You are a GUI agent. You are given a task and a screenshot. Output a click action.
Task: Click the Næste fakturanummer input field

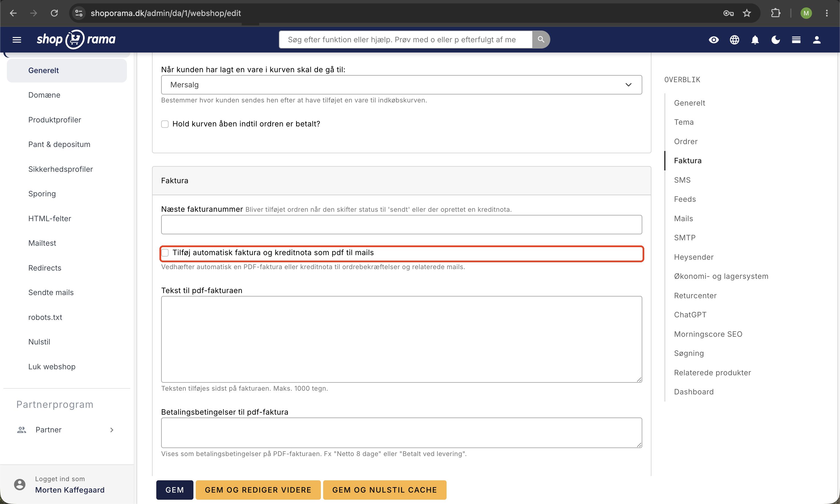(401, 225)
